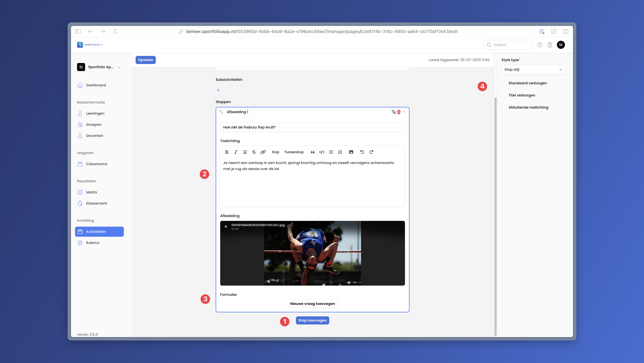Click the step title field 'Hoe ziet de fosbury flop eruit?'

click(312, 127)
